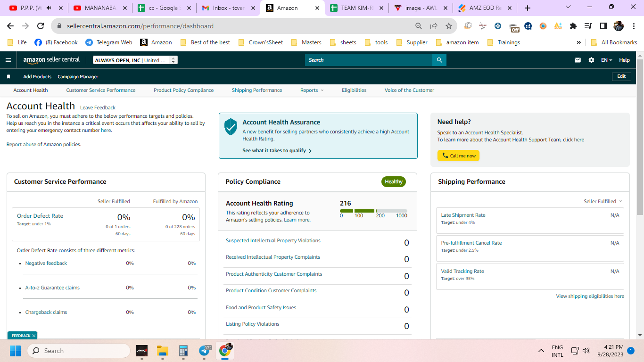Click the Call me now button
This screenshot has width=644, height=362.
(x=458, y=156)
